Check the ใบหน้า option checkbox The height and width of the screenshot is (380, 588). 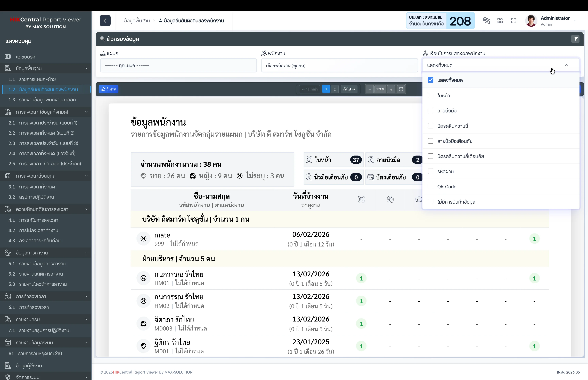coord(431,95)
